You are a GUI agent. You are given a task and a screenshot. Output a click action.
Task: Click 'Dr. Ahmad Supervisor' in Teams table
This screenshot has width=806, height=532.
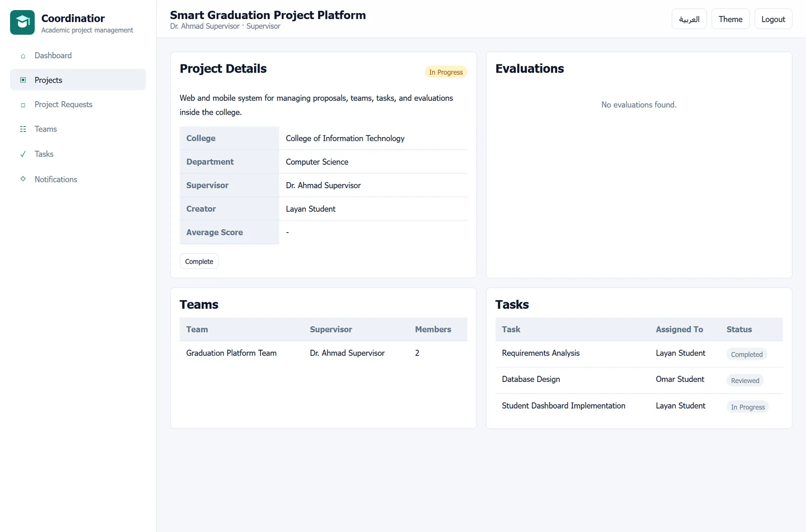click(347, 353)
